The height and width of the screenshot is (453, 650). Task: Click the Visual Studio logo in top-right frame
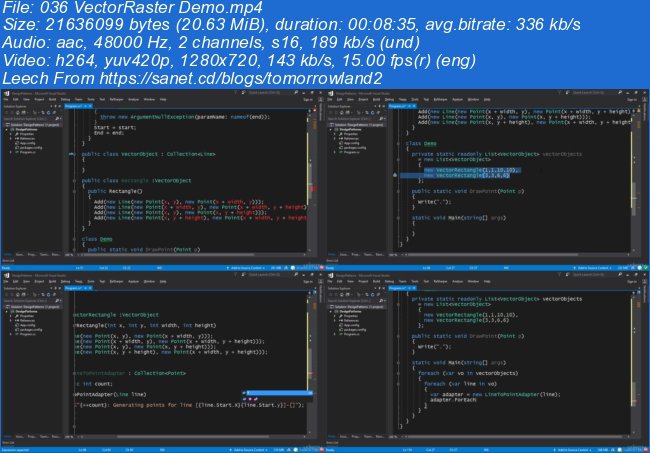point(332,91)
